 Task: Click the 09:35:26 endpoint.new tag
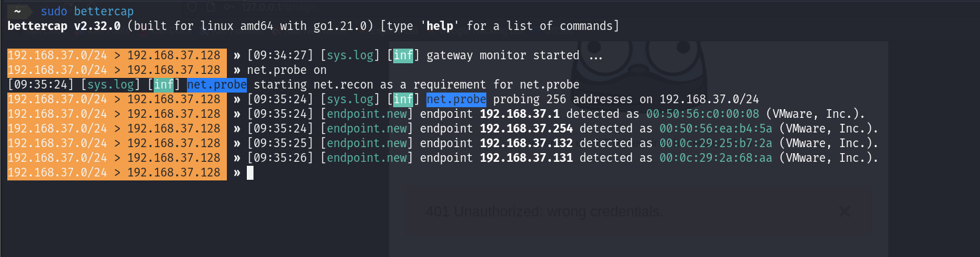click(367, 158)
